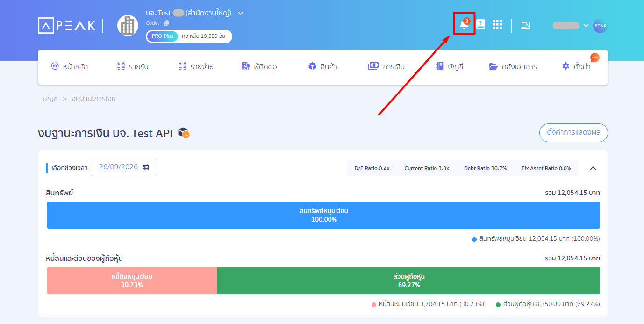Open the คลังเอกสาร menu
The image size is (644, 324).
pyautogui.click(x=513, y=66)
